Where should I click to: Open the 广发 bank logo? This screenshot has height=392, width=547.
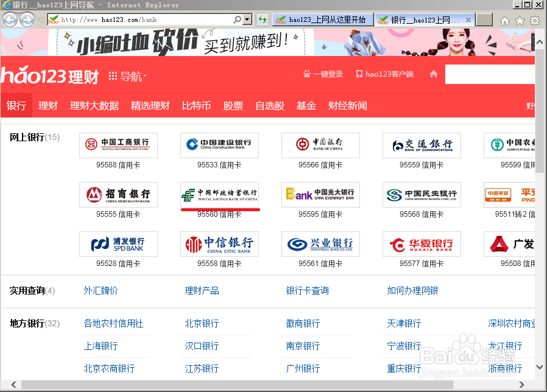coord(509,244)
